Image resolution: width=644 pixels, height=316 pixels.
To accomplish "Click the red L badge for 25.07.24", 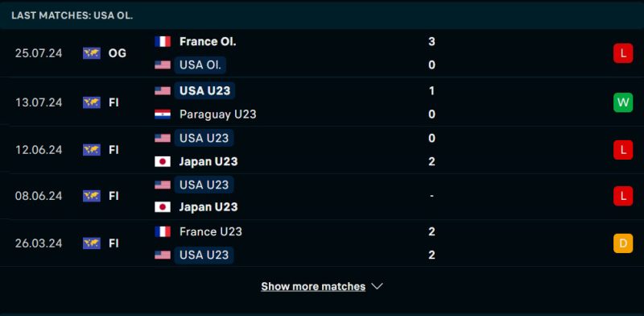I will (x=623, y=53).
